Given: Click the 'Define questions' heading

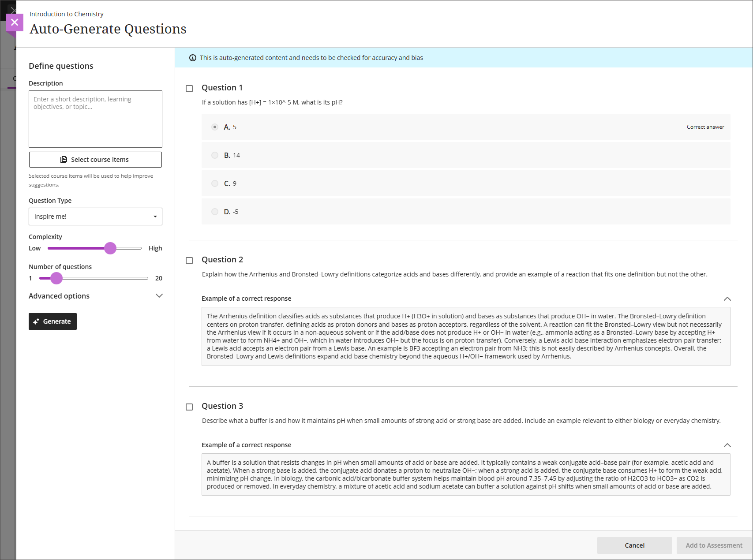Looking at the screenshot, I should pos(61,66).
